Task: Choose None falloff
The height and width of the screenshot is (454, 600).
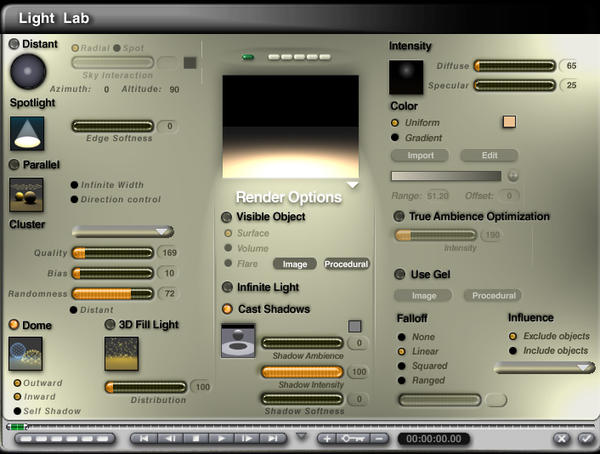Action: tap(401, 337)
